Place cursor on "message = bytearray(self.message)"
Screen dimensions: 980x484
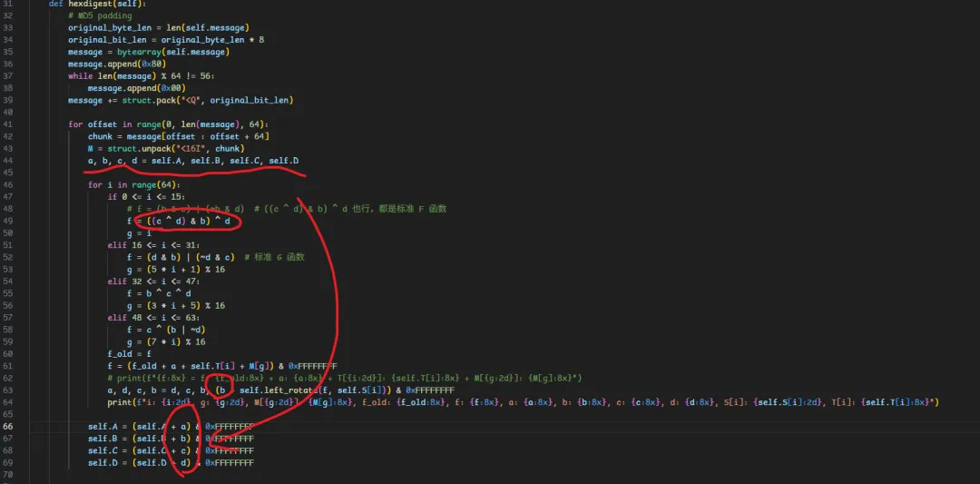point(149,52)
